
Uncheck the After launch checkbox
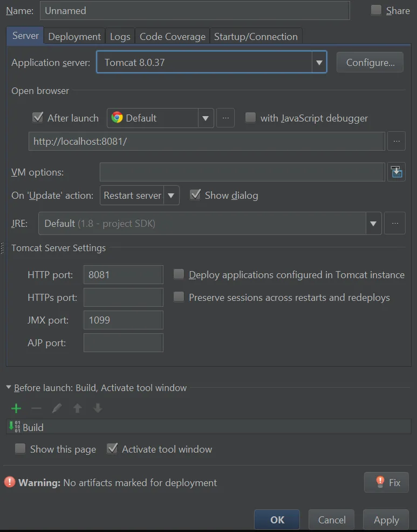pyautogui.click(x=38, y=118)
